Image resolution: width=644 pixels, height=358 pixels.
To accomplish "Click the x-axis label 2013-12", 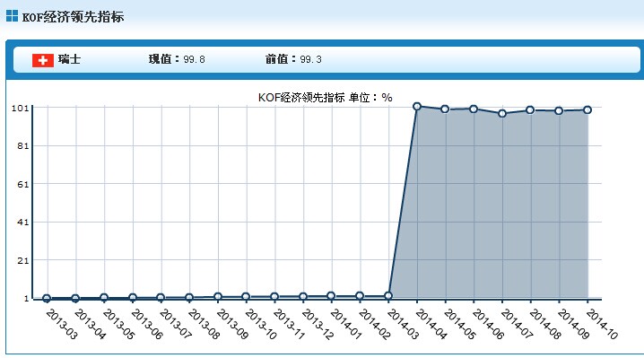I will [318, 324].
